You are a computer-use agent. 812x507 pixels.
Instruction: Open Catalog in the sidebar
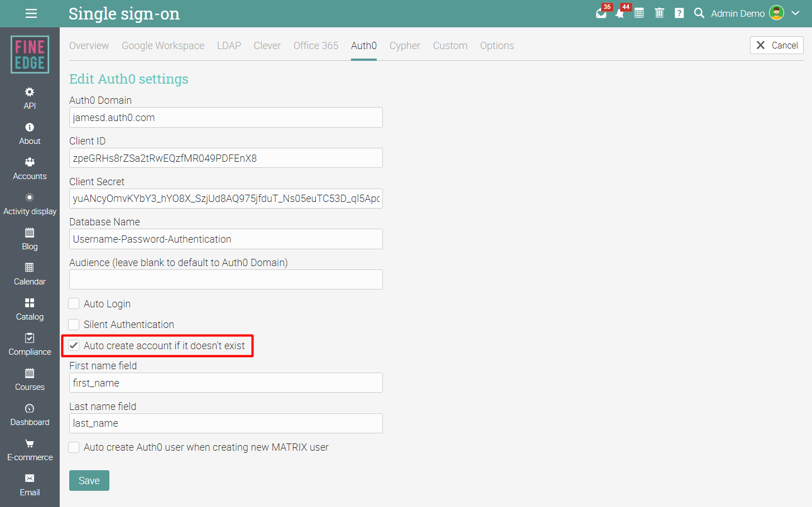coord(30,310)
